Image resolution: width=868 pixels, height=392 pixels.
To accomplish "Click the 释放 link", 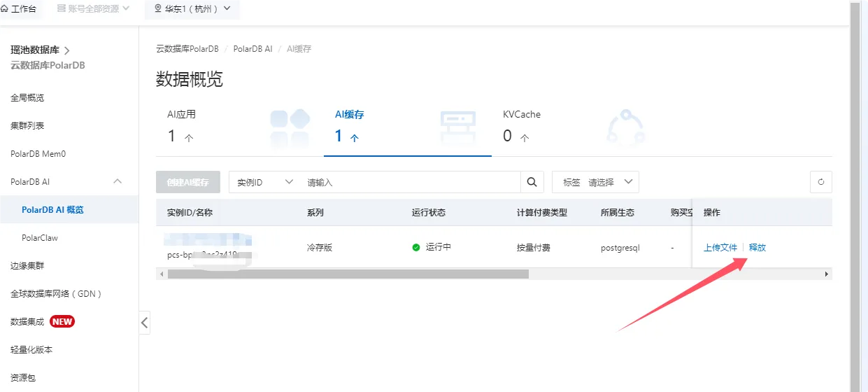I will [x=757, y=248].
